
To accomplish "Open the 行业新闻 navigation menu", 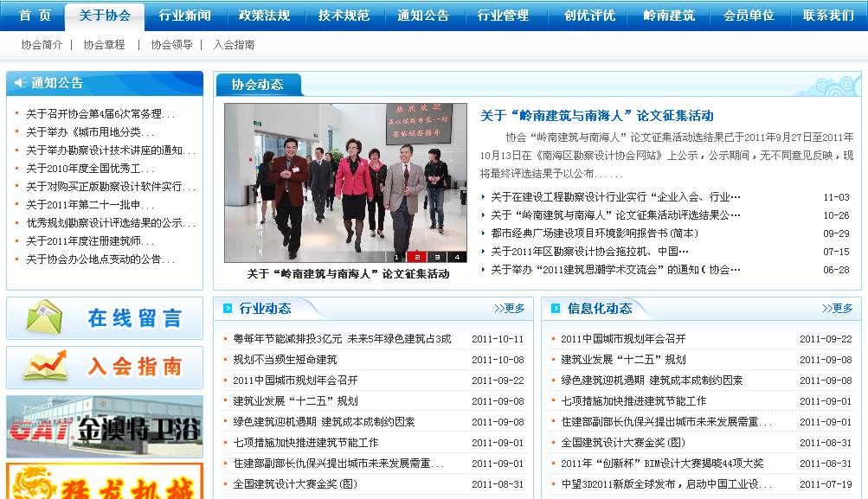I will click(x=184, y=16).
